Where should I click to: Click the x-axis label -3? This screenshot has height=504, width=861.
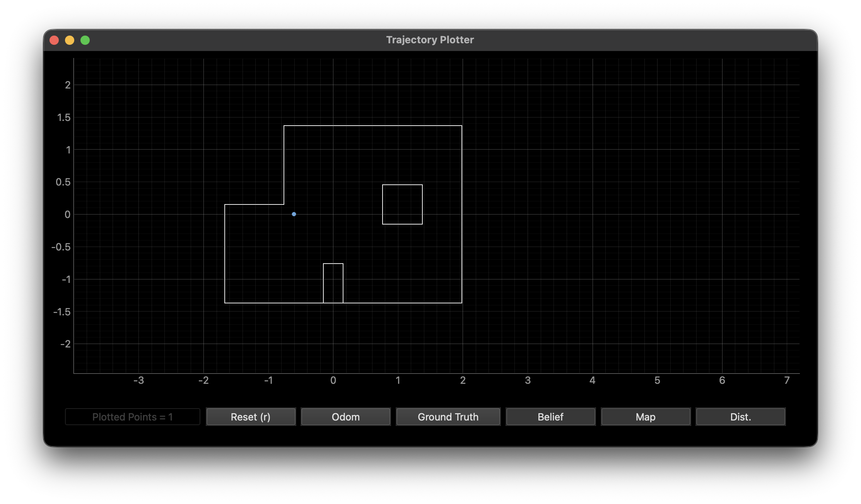point(138,380)
